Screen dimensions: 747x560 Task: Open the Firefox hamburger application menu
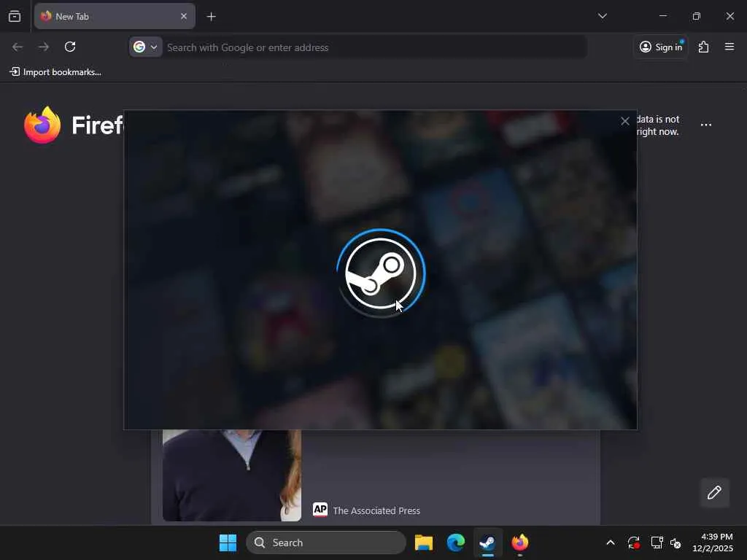click(729, 47)
